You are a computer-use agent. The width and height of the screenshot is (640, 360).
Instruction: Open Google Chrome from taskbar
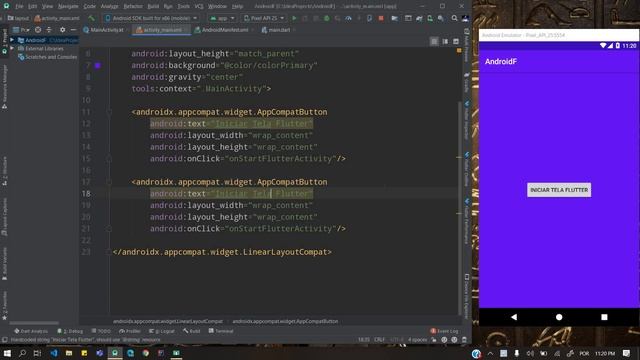(x=146, y=353)
